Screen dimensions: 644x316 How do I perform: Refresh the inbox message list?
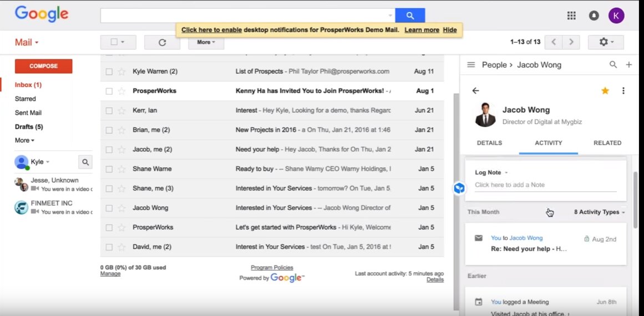pos(162,42)
